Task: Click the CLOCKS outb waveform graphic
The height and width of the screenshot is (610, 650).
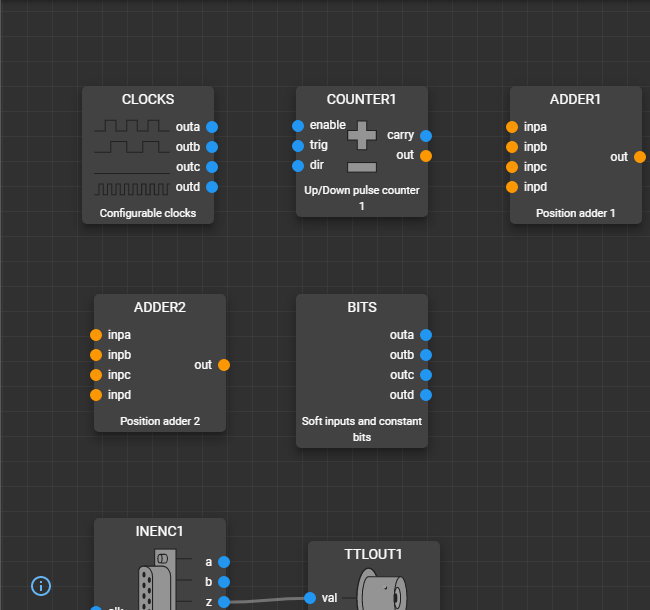Action: click(x=132, y=147)
